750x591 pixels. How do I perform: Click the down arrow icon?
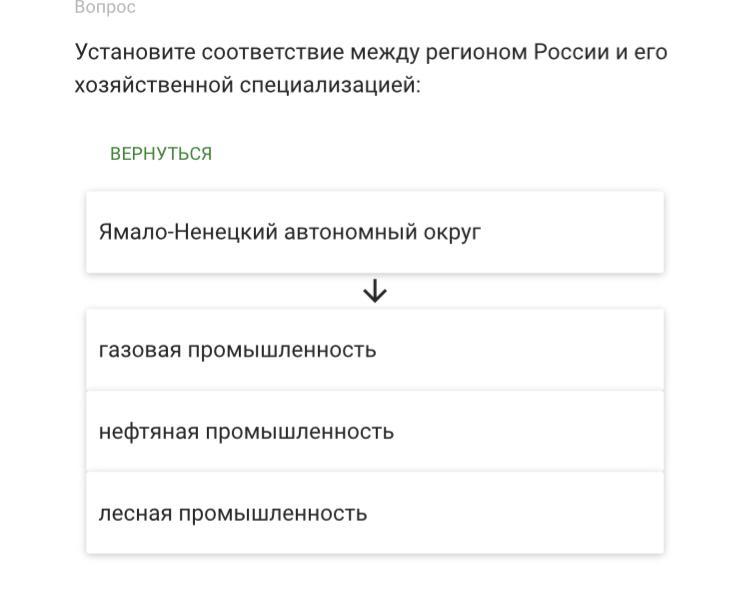point(375,291)
